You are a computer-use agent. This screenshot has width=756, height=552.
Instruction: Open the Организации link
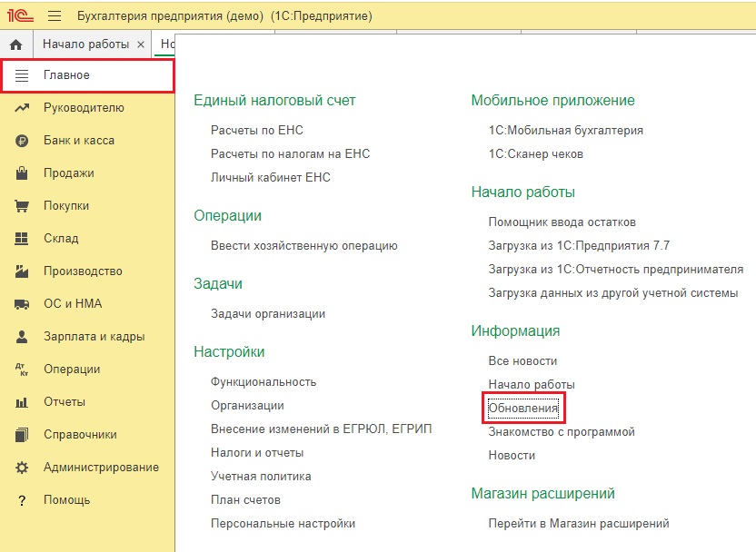coord(247,406)
